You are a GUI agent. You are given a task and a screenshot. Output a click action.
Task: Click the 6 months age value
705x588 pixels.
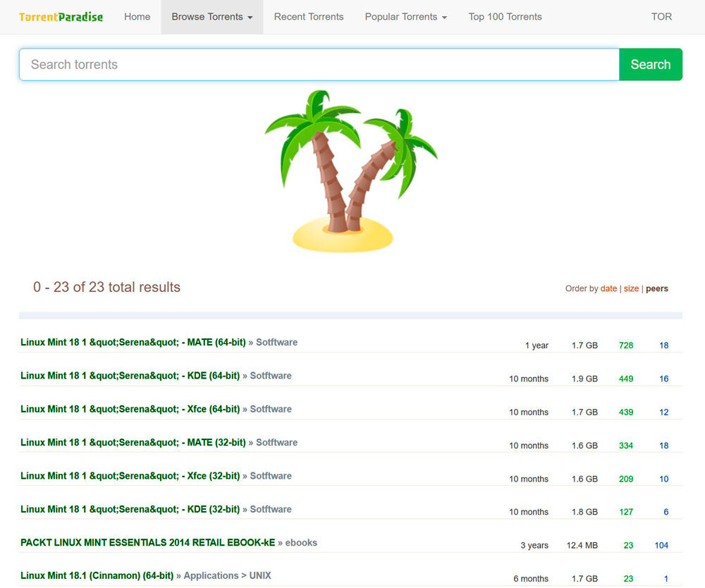pos(531,579)
